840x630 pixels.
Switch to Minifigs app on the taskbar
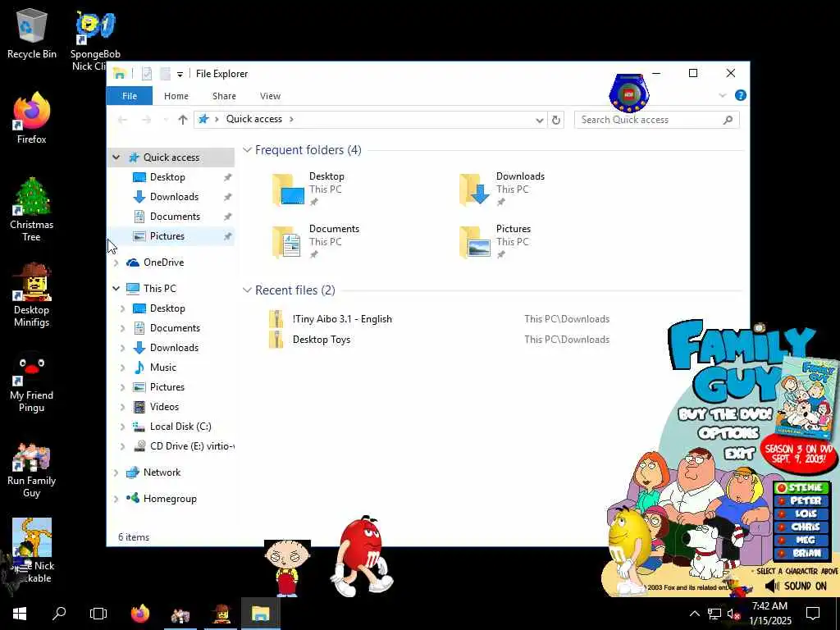pos(221,614)
